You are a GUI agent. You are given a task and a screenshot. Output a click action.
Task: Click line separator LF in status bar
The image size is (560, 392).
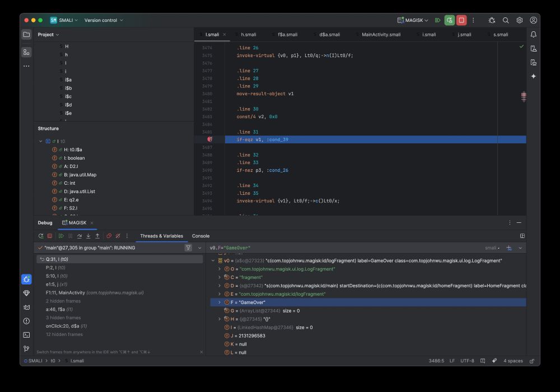tap(452, 361)
